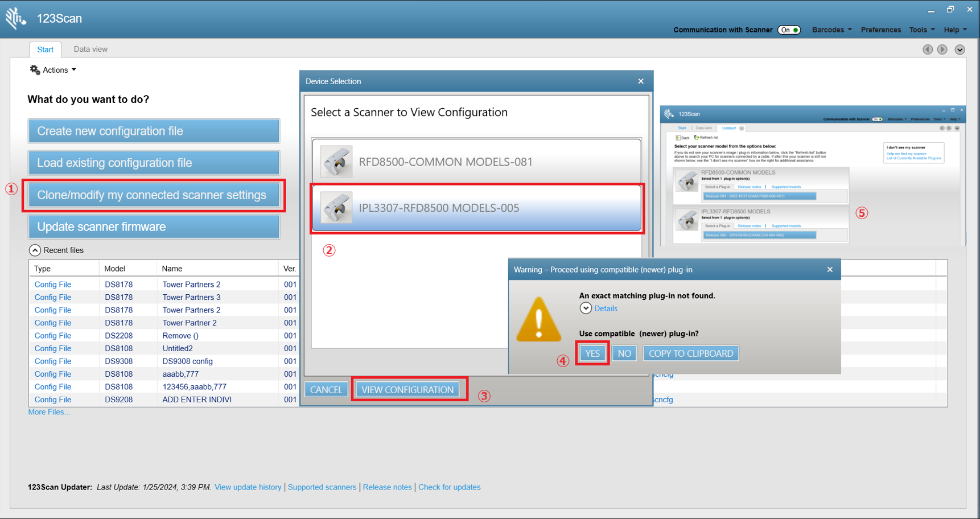Viewport: 980px width, 519px height.
Task: Turn off Communication with Scanner
Action: tap(789, 30)
